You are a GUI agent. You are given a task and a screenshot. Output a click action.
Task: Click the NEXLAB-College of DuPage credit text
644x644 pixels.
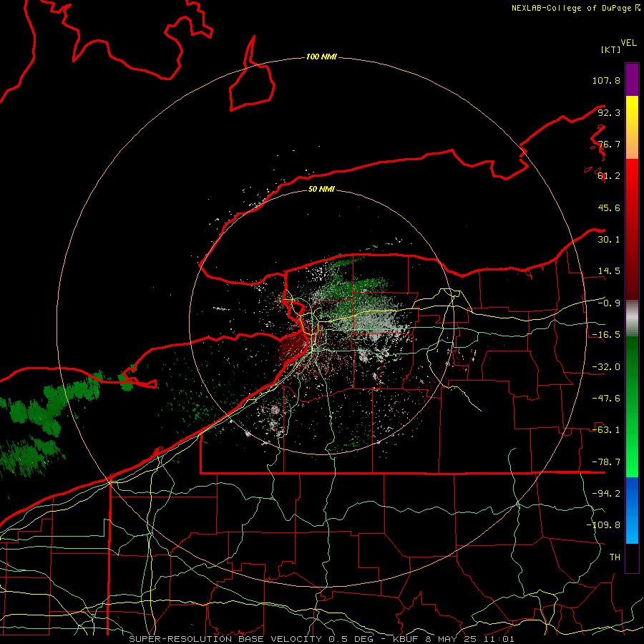[576, 8]
